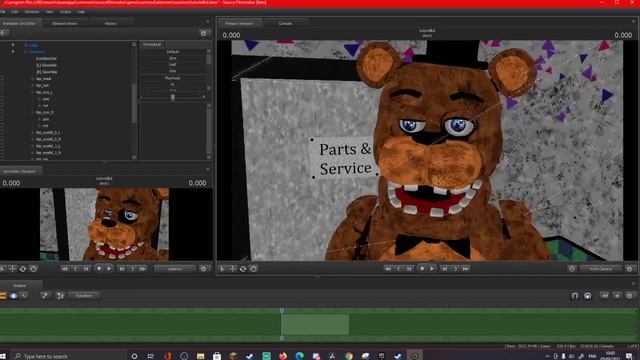Screen dimensions: 640x360
Task: Toggle the Clip Editor mode on the timeline
Action: click(3, 296)
